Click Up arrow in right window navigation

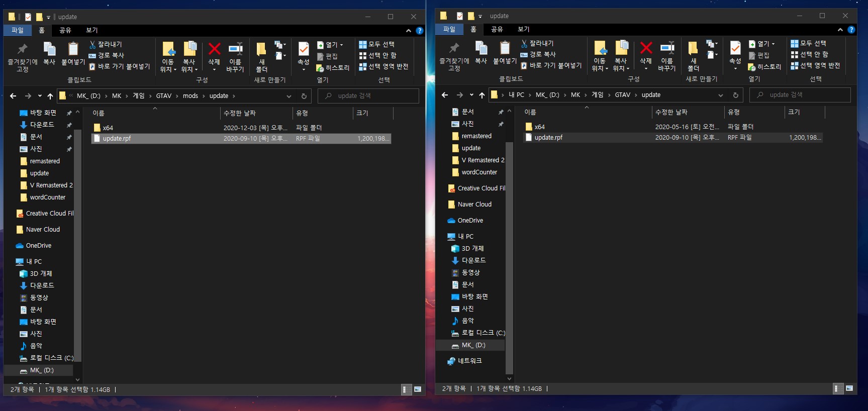pyautogui.click(x=482, y=95)
